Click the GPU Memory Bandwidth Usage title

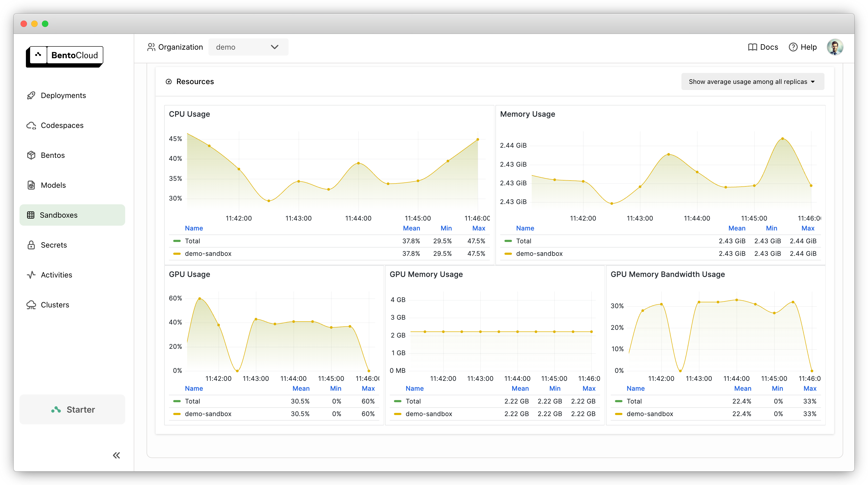(x=668, y=274)
